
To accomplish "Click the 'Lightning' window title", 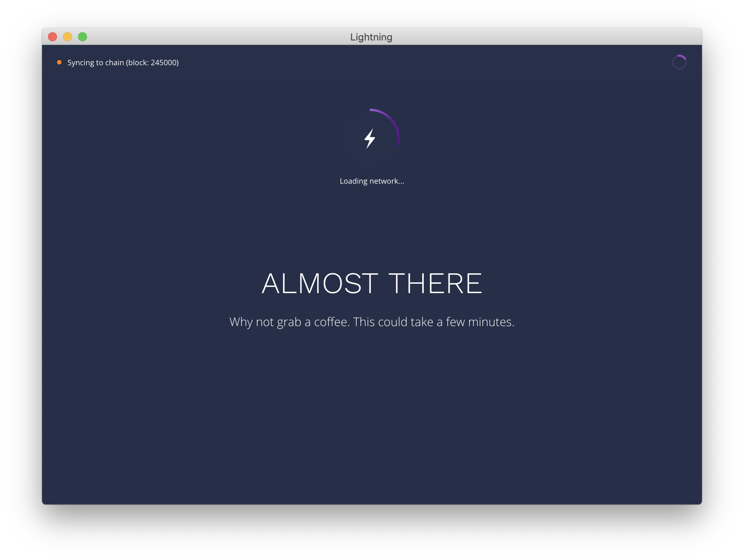I will click(371, 37).
